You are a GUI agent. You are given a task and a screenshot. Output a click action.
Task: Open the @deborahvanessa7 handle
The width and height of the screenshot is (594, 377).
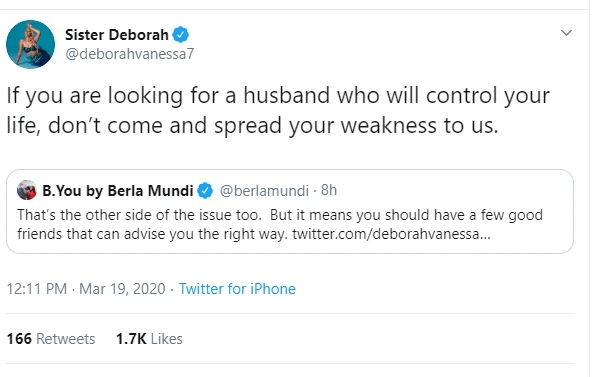pyautogui.click(x=130, y=54)
